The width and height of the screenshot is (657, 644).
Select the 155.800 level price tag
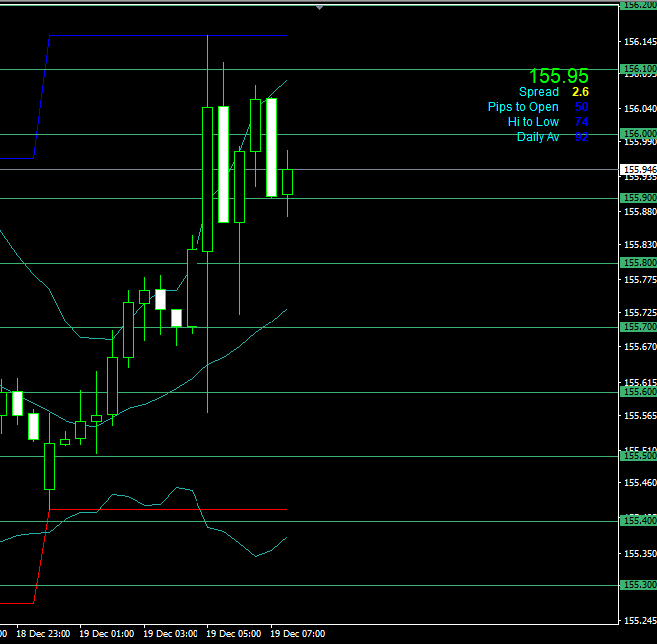[637, 263]
